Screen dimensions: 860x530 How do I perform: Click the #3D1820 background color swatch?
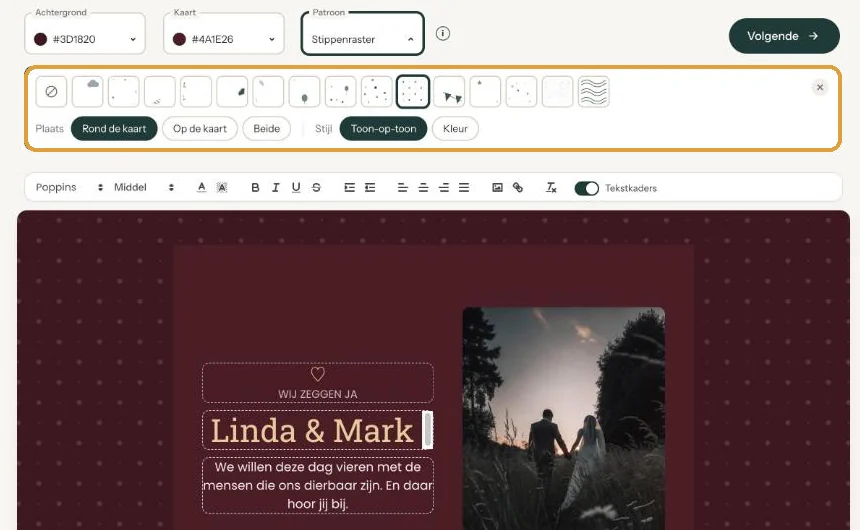pyautogui.click(x=41, y=40)
